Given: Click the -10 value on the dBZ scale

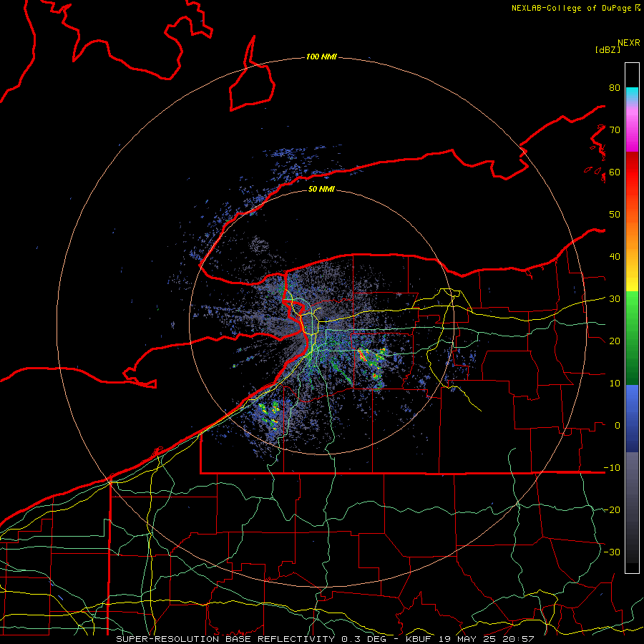Looking at the screenshot, I should (x=612, y=468).
